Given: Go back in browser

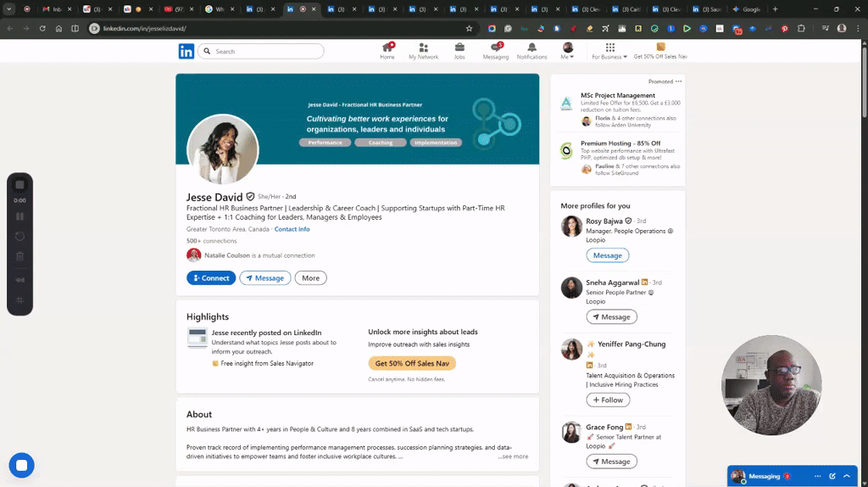Looking at the screenshot, I should pyautogui.click(x=10, y=28).
